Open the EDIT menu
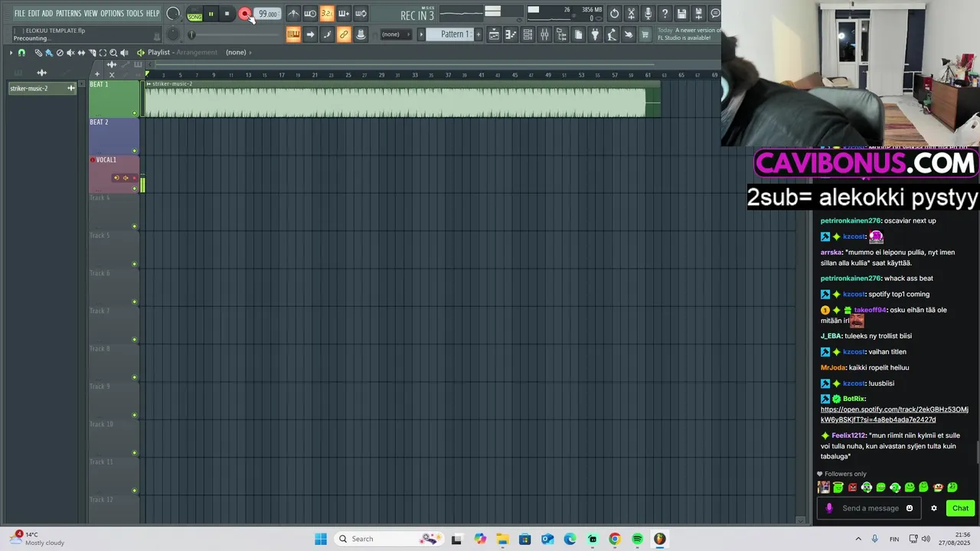The image size is (980, 551). click(x=34, y=13)
